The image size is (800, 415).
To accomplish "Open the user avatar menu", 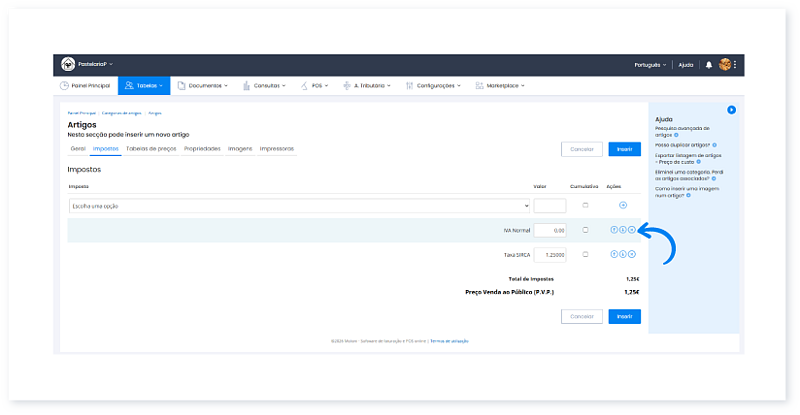I will point(725,64).
